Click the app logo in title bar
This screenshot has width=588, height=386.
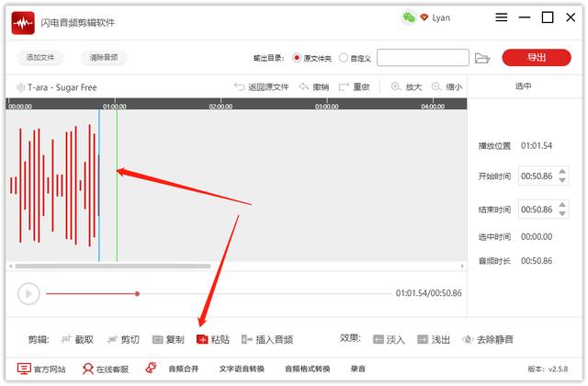[23, 23]
